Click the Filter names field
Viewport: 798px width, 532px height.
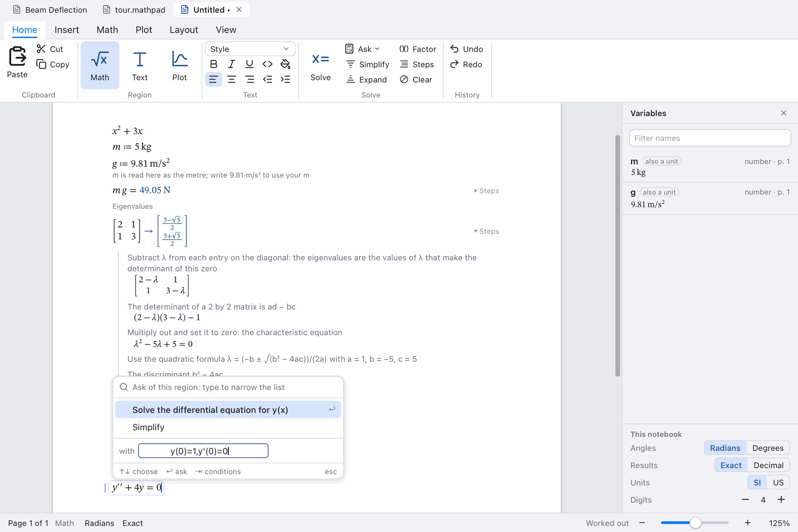click(710, 138)
